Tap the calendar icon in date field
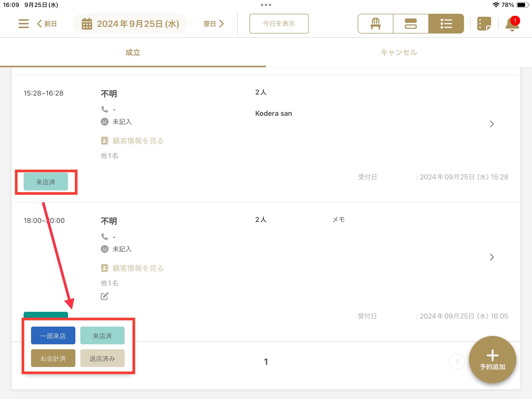 [x=87, y=24]
